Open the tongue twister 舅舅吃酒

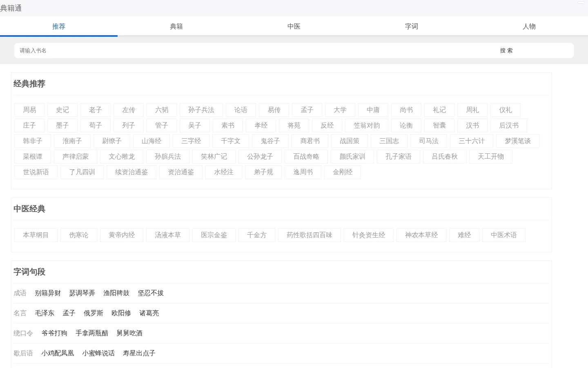pyautogui.click(x=129, y=333)
